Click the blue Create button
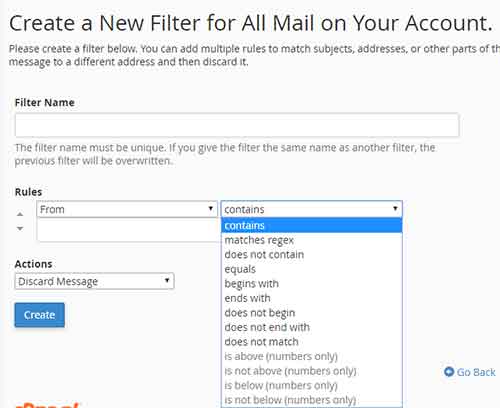500x408 pixels. point(39,315)
